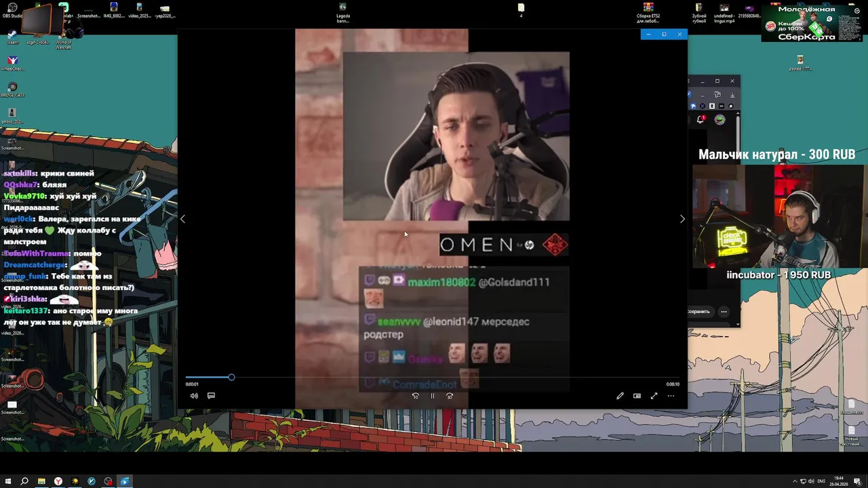Open browser downloads arrow icon
Image resolution: width=868 pixels, height=488 pixels.
732,96
